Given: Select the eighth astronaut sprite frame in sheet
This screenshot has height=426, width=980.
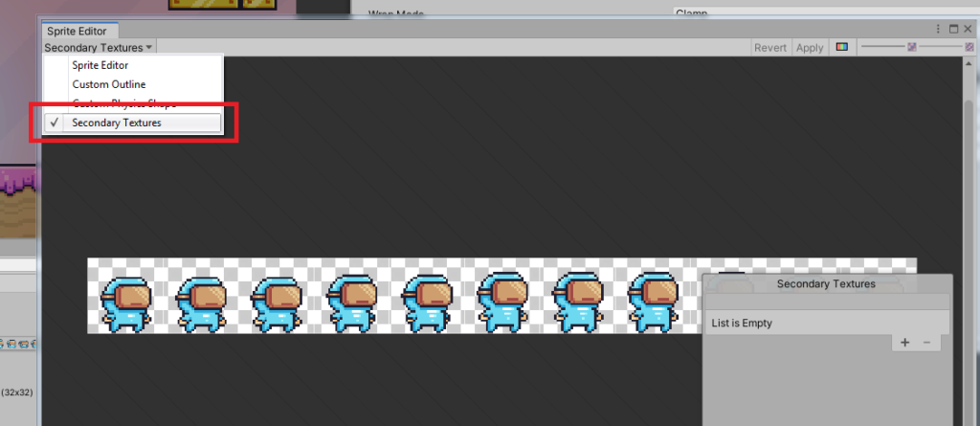Looking at the screenshot, I should pyautogui.click(x=652, y=304).
